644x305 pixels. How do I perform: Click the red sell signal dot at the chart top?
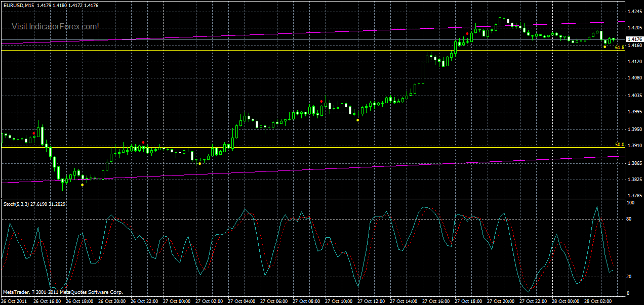(x=467, y=33)
